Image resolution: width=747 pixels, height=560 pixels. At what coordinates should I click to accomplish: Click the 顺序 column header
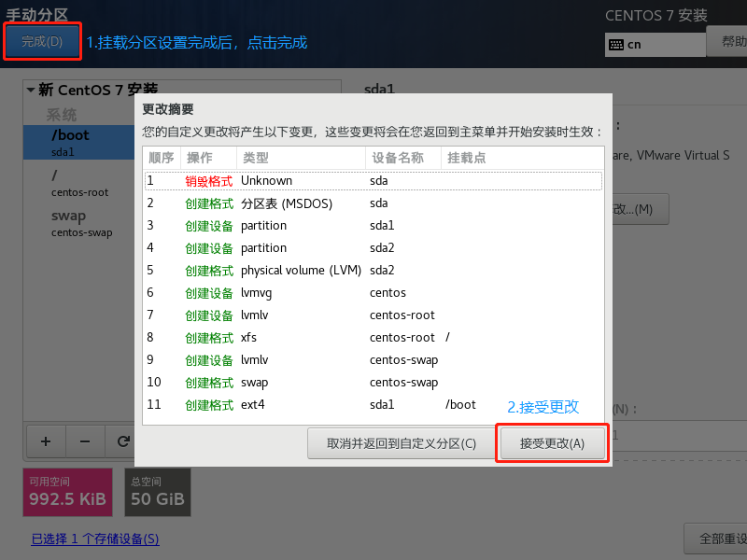point(161,158)
